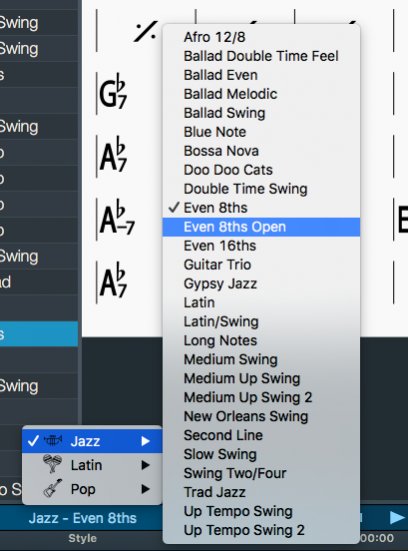Click the repeat-measure symbol in the chart
Viewport: 408px width, 551px height.
coord(145,32)
